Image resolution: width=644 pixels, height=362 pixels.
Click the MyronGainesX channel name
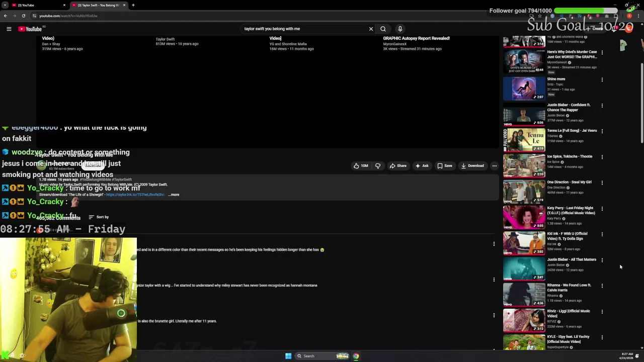click(x=394, y=44)
